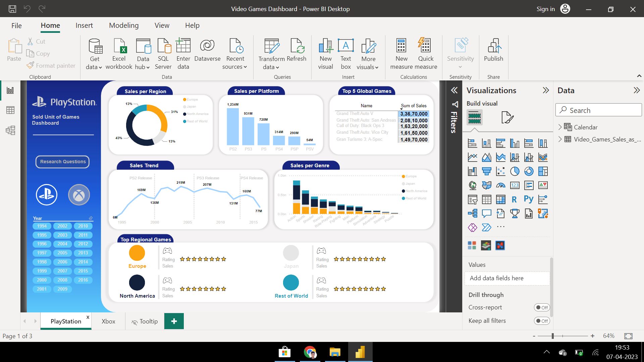Viewport: 644px width, 362px height.
Task: Open the Model view in left sidebar
Action: pos(10,130)
